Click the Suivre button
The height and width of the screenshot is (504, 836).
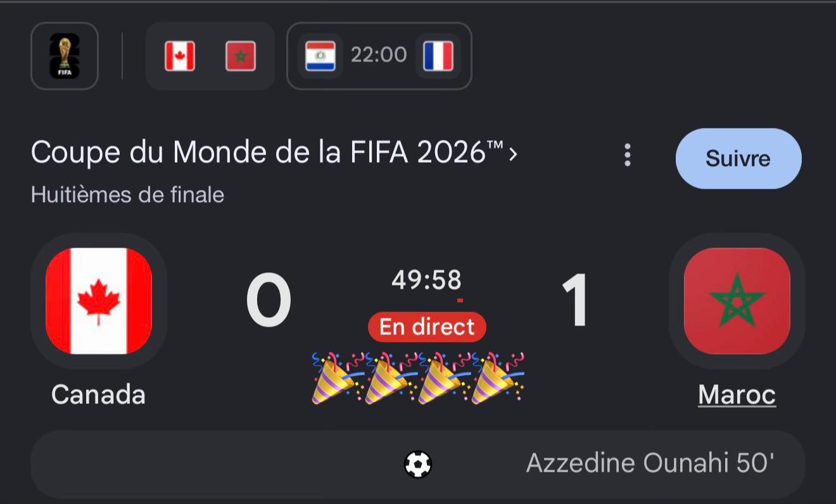(738, 158)
